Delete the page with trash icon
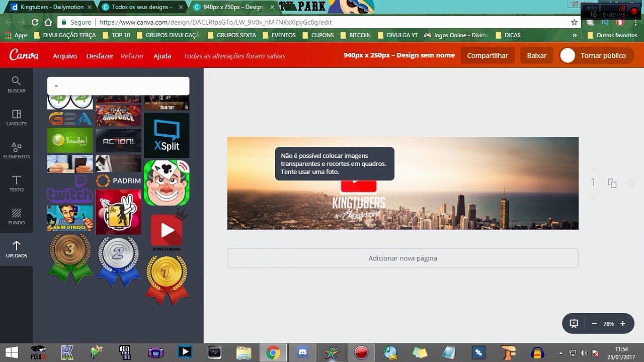Viewport: 644px width, 362px height. (631, 183)
